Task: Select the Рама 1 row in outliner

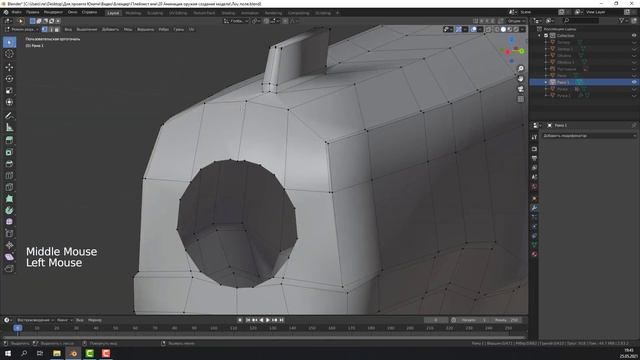Action: click(584, 82)
